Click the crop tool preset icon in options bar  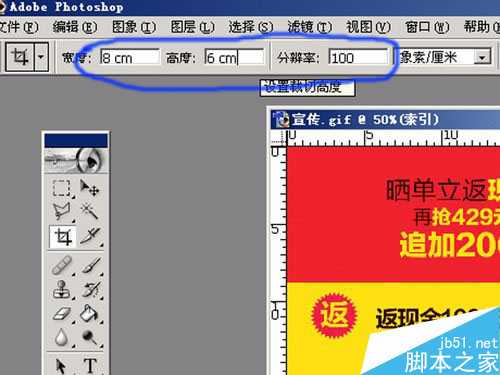click(20, 57)
